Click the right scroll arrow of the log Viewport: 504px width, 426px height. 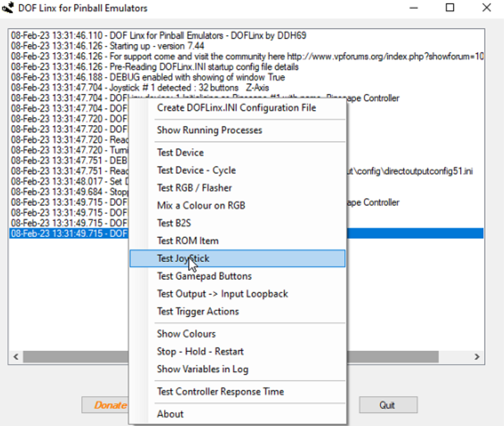[477, 356]
